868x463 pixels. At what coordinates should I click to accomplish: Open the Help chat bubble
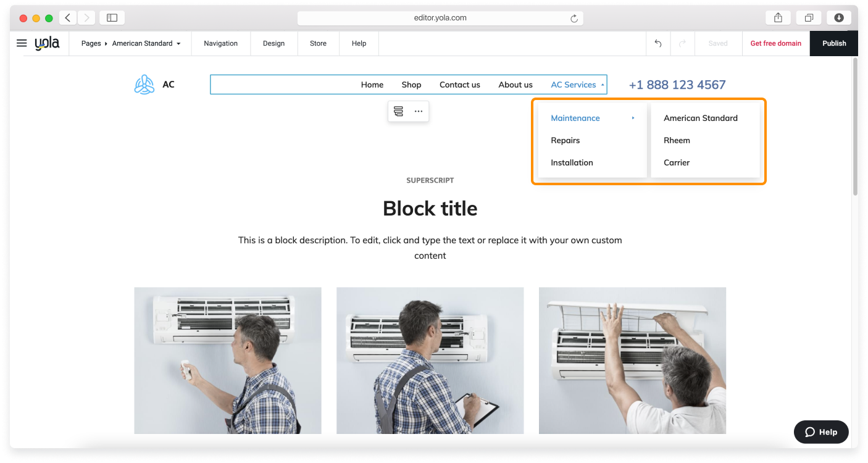click(x=821, y=432)
